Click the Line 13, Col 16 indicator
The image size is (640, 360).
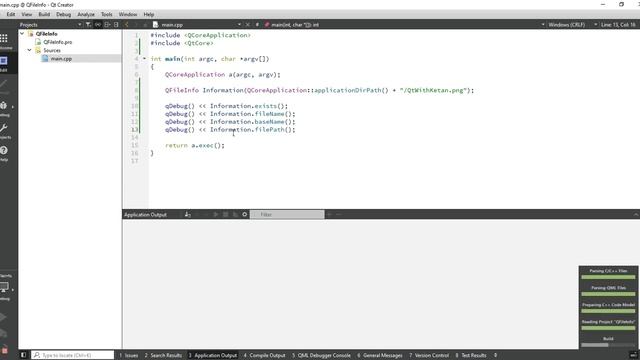[618, 24]
